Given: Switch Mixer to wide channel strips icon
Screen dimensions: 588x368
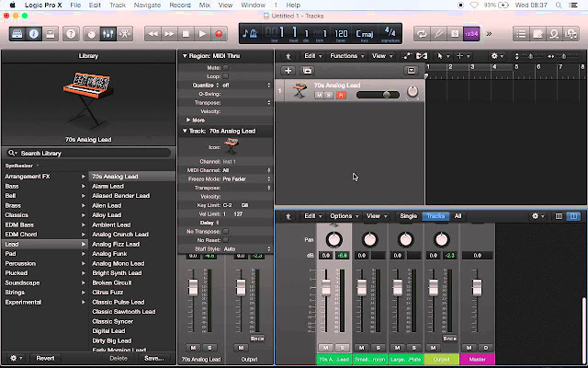Looking at the screenshot, I should tap(573, 216).
